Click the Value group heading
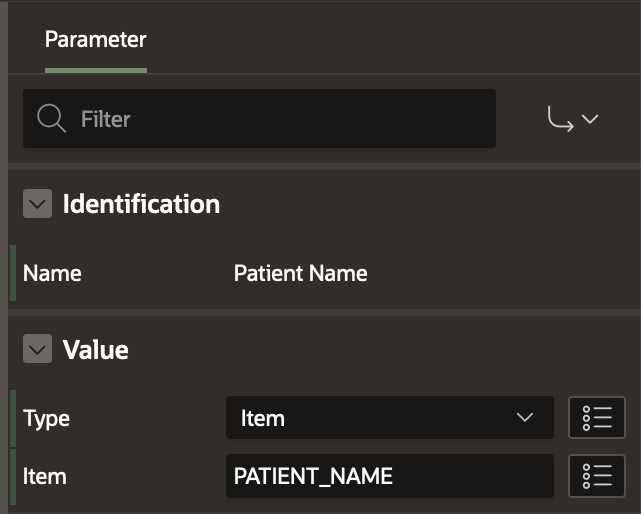641x514 pixels. 95,350
